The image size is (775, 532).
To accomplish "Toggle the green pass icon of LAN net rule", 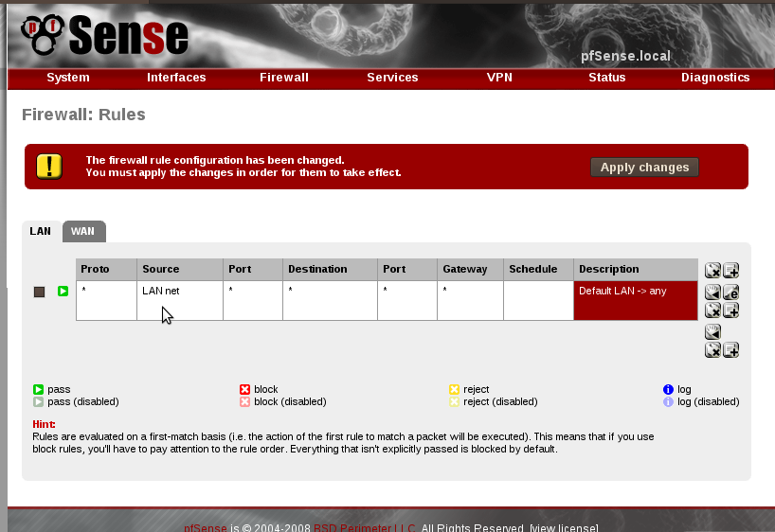I will 63,291.
